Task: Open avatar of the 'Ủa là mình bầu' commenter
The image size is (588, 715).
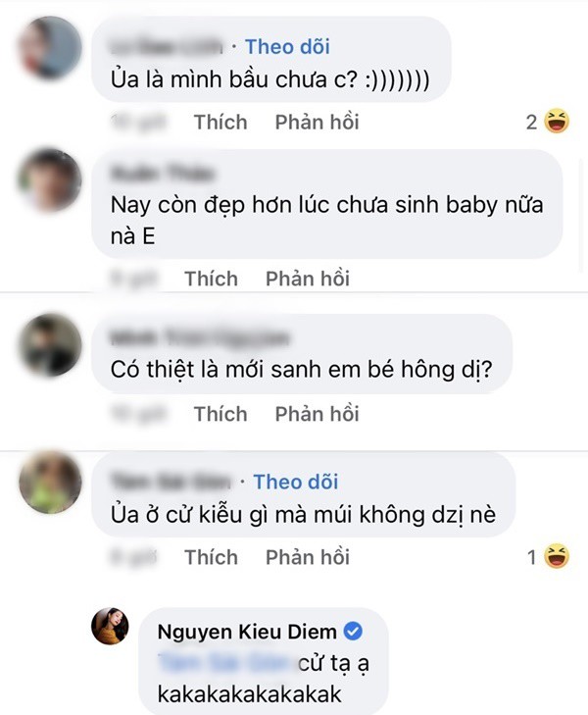Action: 48,46
